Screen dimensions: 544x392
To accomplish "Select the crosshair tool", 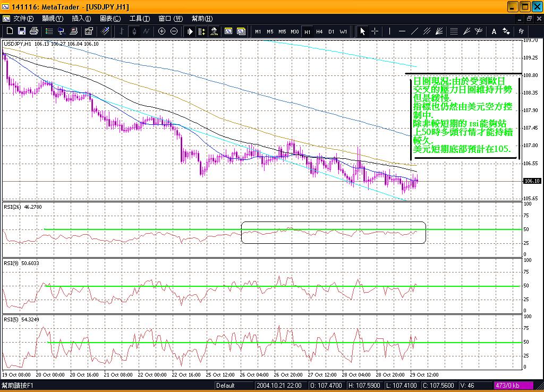I will pyautogui.click(x=375, y=31).
